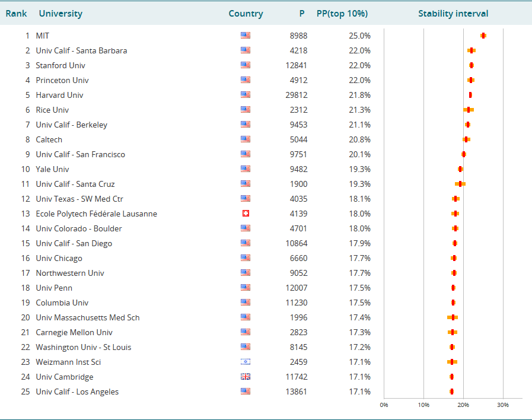Open Univ Massachusetts Med Sch entry
This screenshot has height=420, width=532.
(88, 317)
